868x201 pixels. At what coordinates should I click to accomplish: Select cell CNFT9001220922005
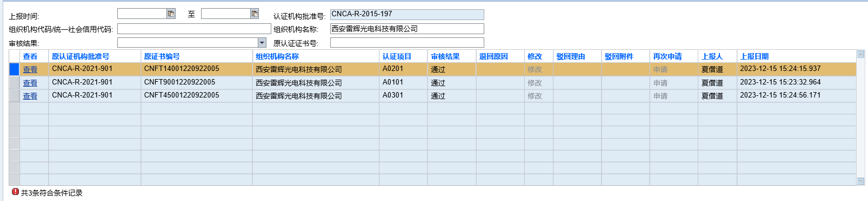(196, 83)
